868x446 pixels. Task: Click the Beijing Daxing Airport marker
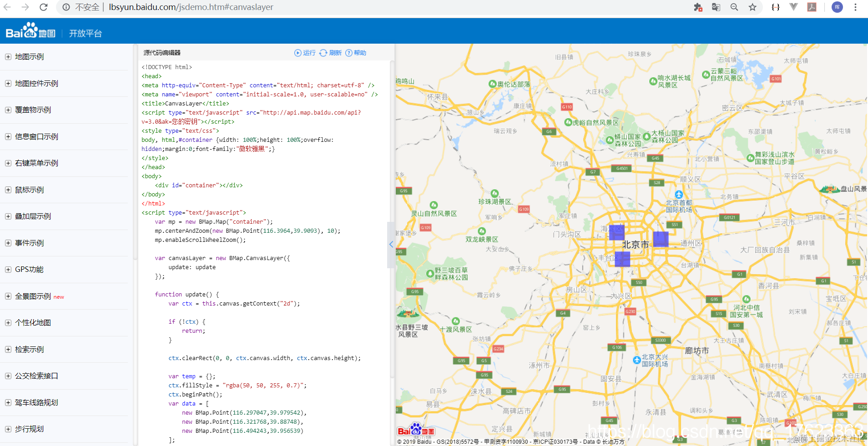[x=637, y=360]
